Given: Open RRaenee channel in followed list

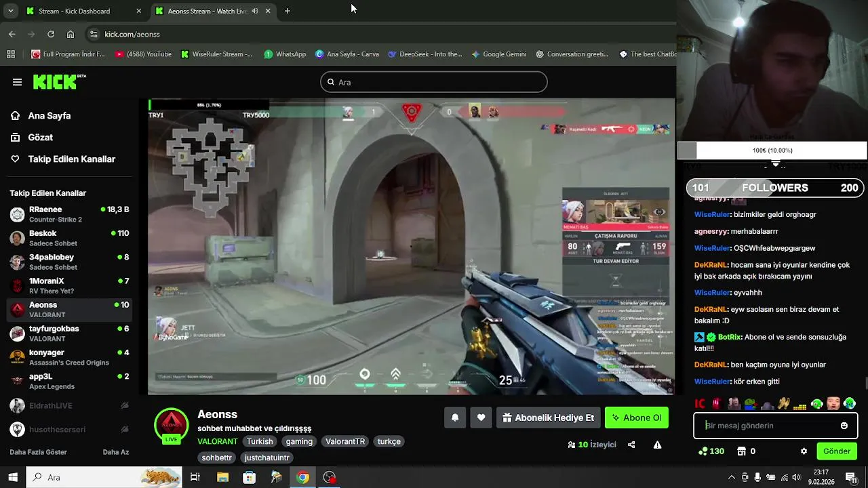Looking at the screenshot, I should click(70, 214).
